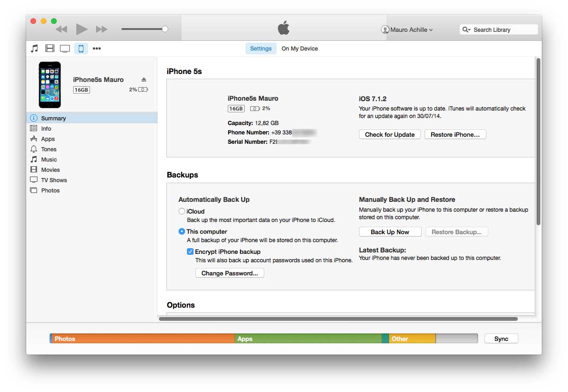Zoom the window with green button

(x=54, y=21)
